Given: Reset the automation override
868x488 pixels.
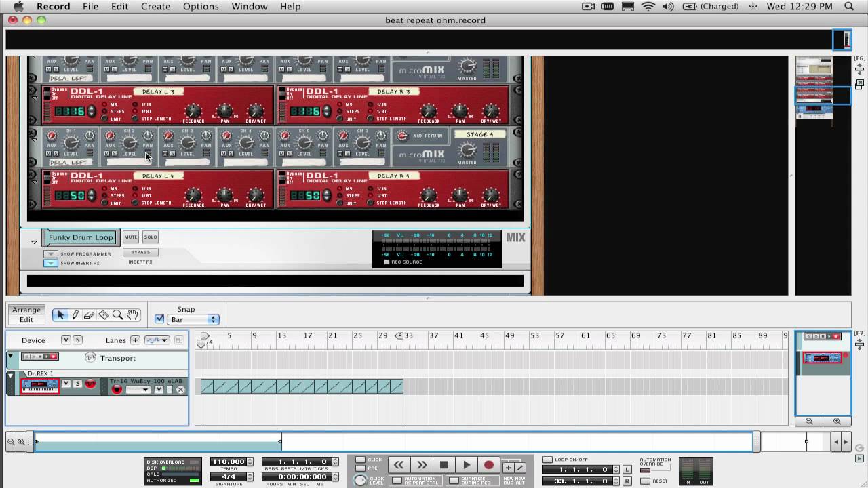Looking at the screenshot, I should (645, 481).
